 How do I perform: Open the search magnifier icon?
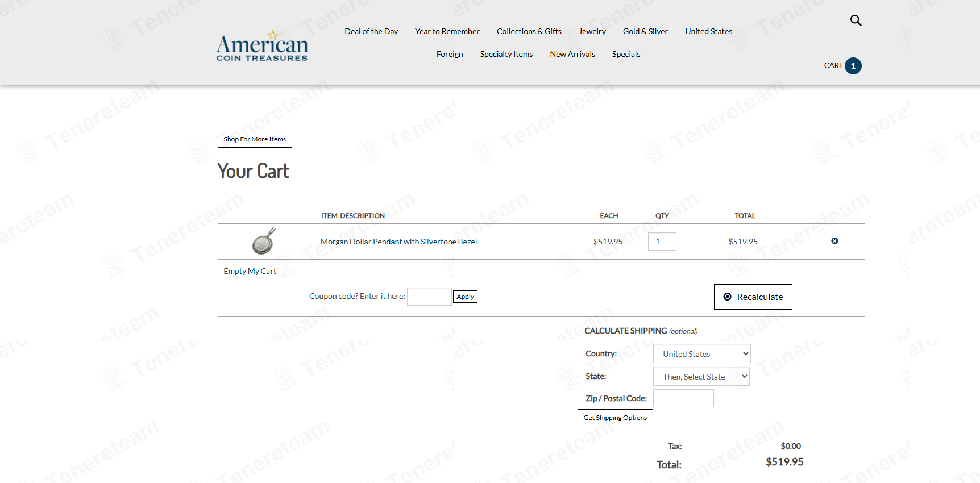point(856,20)
